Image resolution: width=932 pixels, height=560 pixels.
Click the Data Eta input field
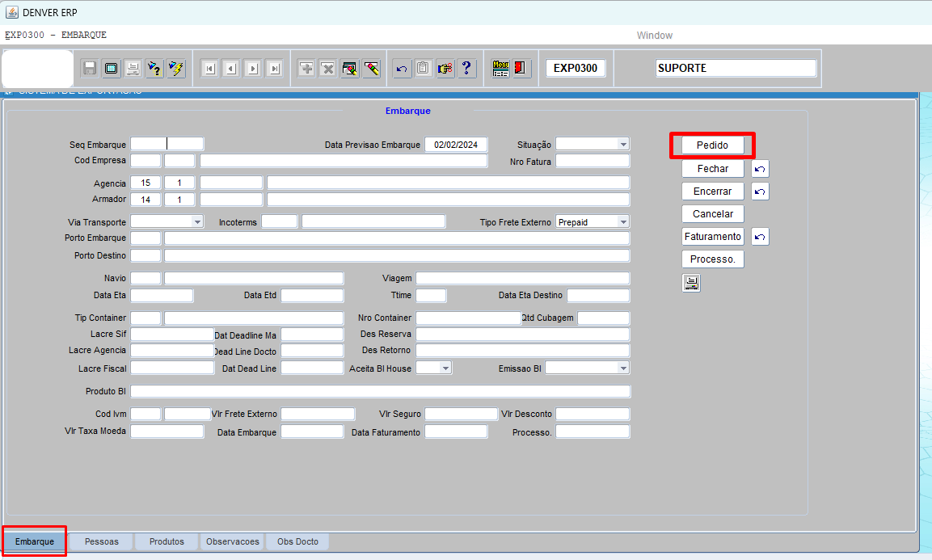[162, 295]
